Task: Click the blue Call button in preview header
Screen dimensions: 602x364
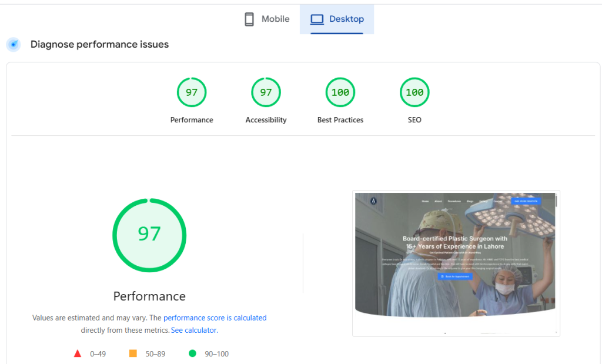Action: click(526, 201)
